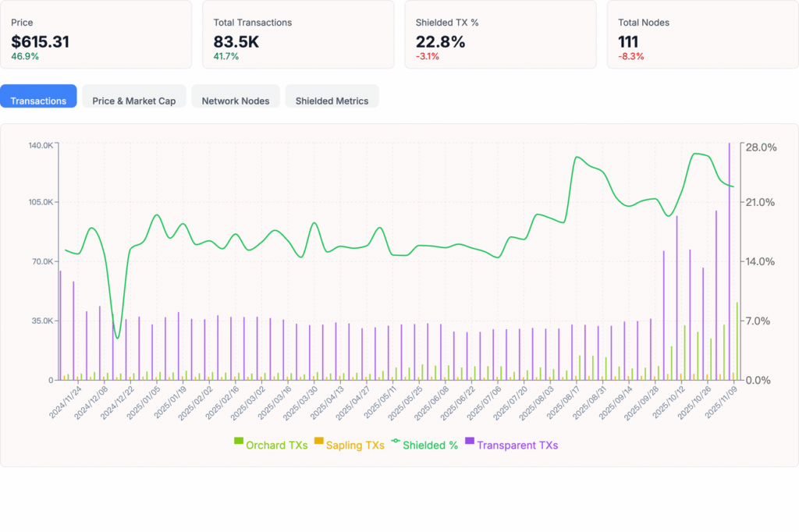Select the Shielded Metrics tab
799x532 pixels.
pyautogui.click(x=332, y=101)
